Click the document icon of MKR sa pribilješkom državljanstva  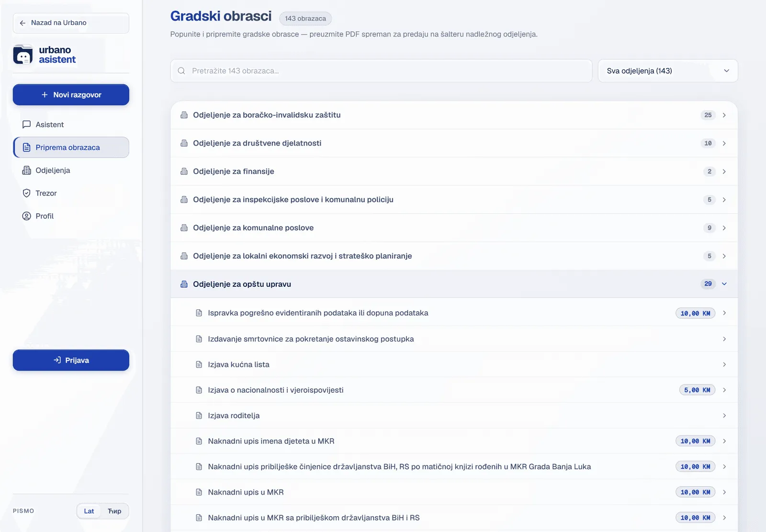(x=199, y=518)
